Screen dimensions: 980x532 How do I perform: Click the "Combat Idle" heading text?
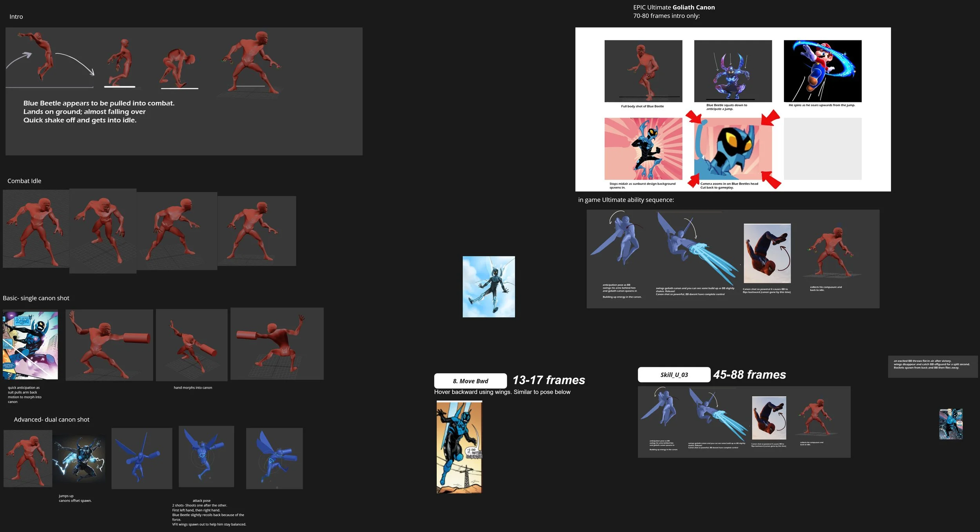[x=24, y=181]
